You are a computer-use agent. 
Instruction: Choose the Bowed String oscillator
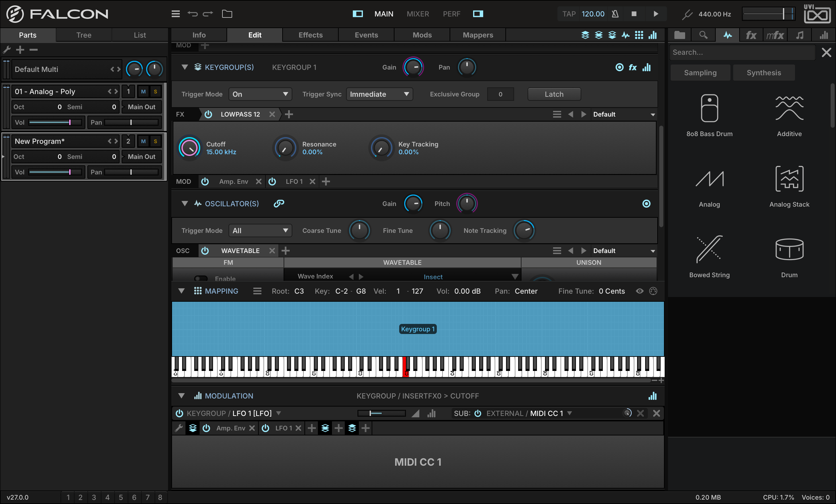709,257
